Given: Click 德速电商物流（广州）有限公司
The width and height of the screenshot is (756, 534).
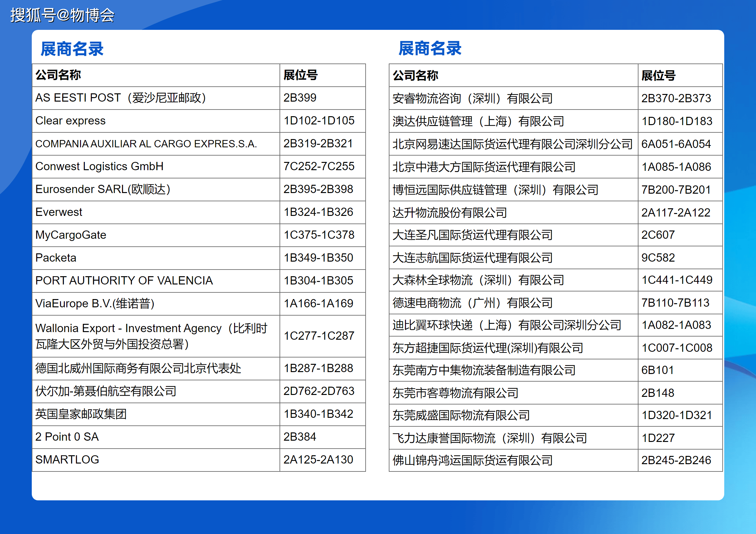Looking at the screenshot, I should coord(473,303).
